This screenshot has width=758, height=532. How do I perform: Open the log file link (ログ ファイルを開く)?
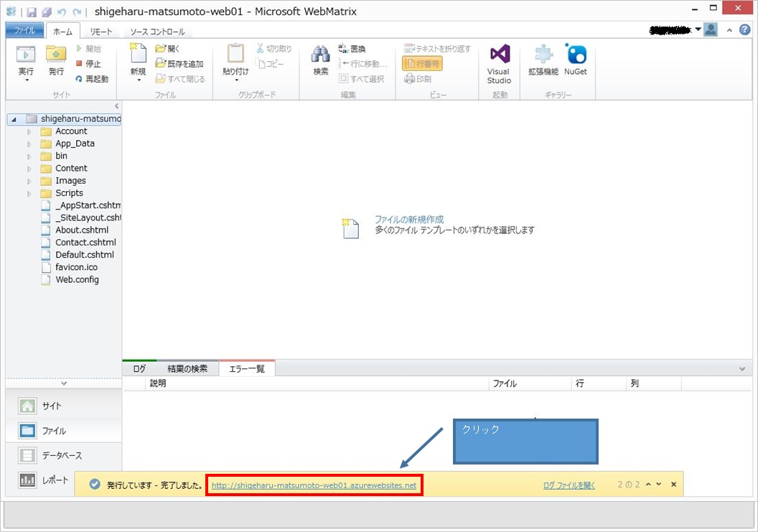569,485
